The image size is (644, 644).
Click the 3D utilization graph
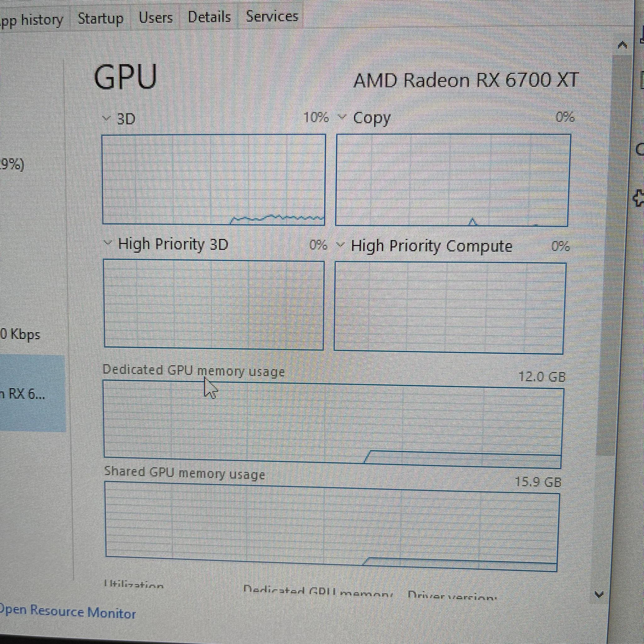(x=214, y=180)
